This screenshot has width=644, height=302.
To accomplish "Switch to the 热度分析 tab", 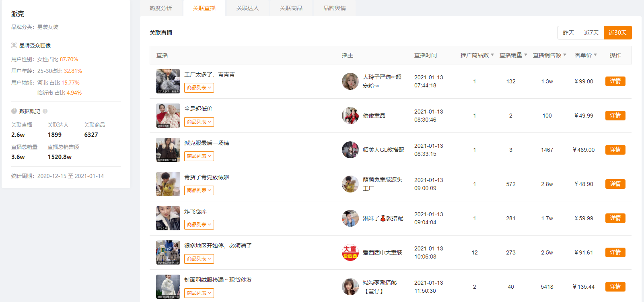I will pyautogui.click(x=161, y=8).
